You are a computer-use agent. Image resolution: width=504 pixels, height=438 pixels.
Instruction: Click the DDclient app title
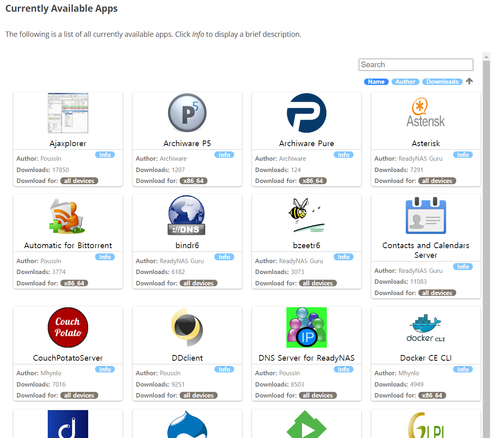point(187,358)
